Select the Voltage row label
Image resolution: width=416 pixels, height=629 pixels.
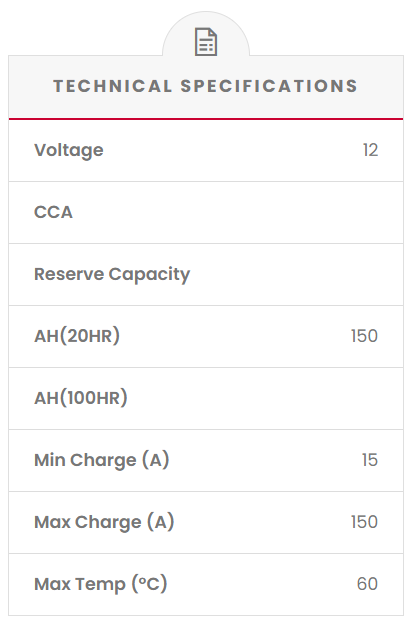(69, 150)
